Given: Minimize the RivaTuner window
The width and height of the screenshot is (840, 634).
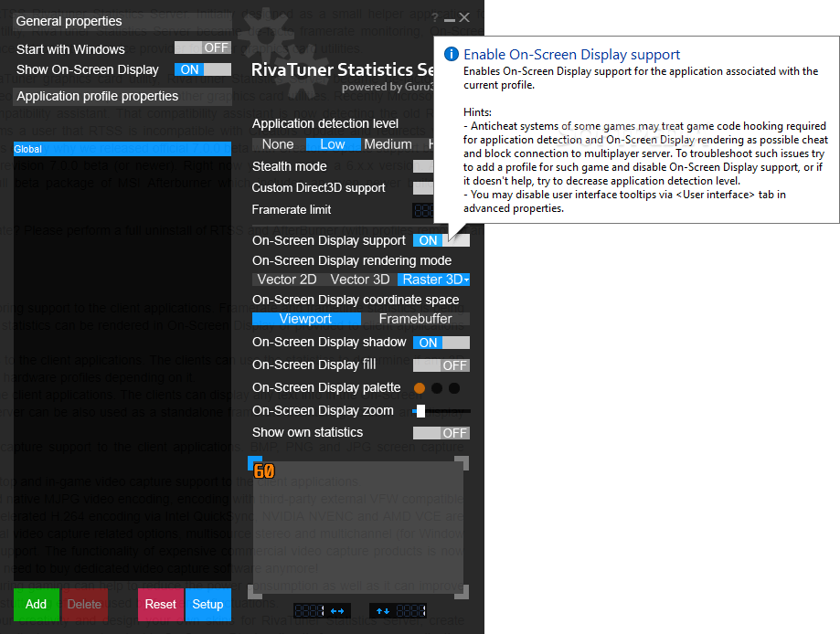Looking at the screenshot, I should [450, 20].
